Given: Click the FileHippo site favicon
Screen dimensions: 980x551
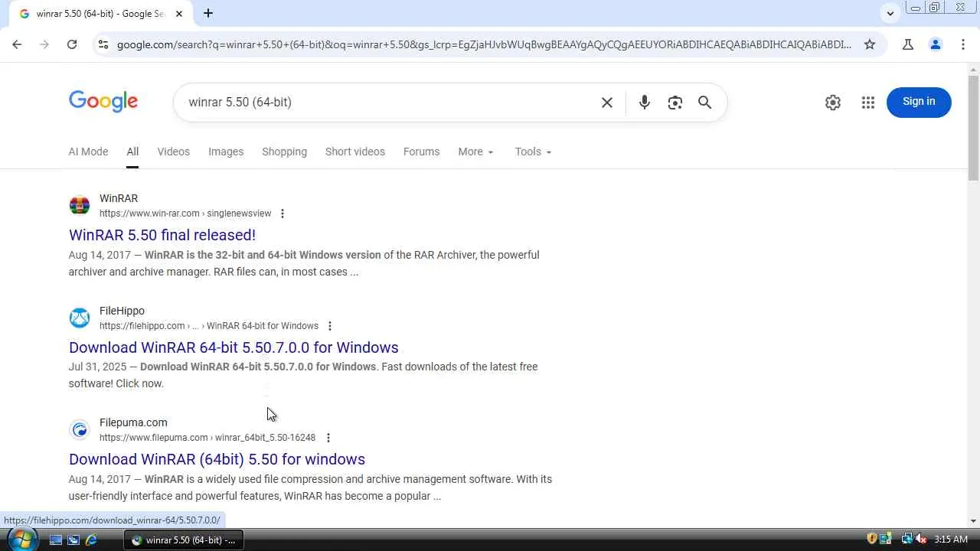Looking at the screenshot, I should (x=80, y=318).
